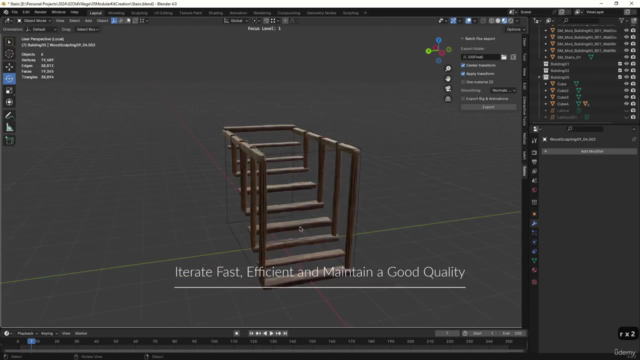Activate the Move tool
Viewport: 640px width, 360px height.
[9, 67]
